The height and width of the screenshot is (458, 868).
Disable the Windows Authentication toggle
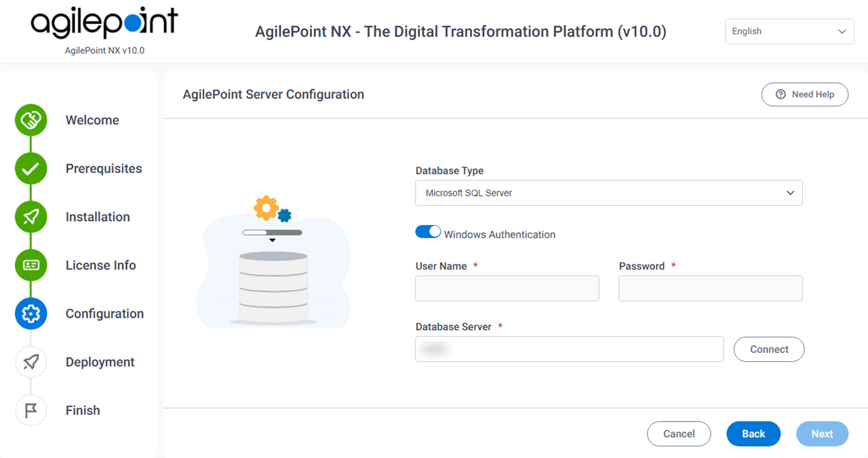428,232
